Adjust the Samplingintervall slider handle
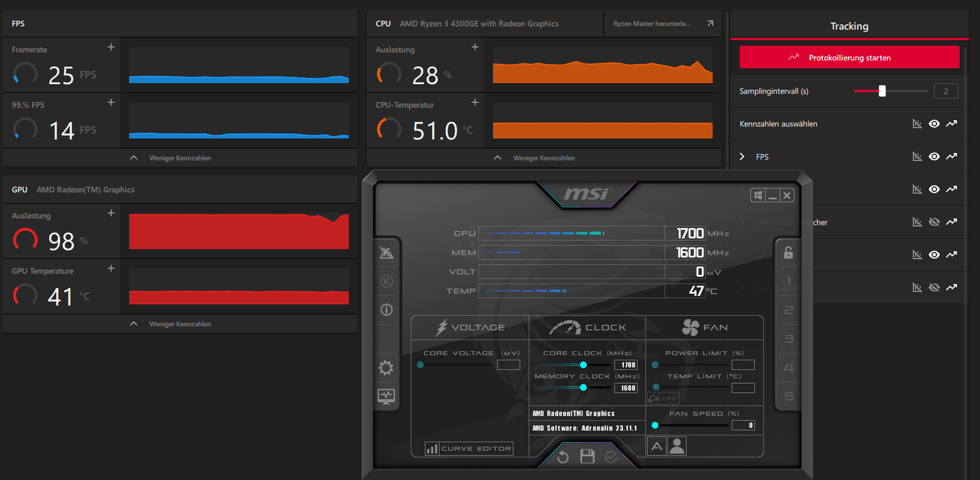 [882, 91]
